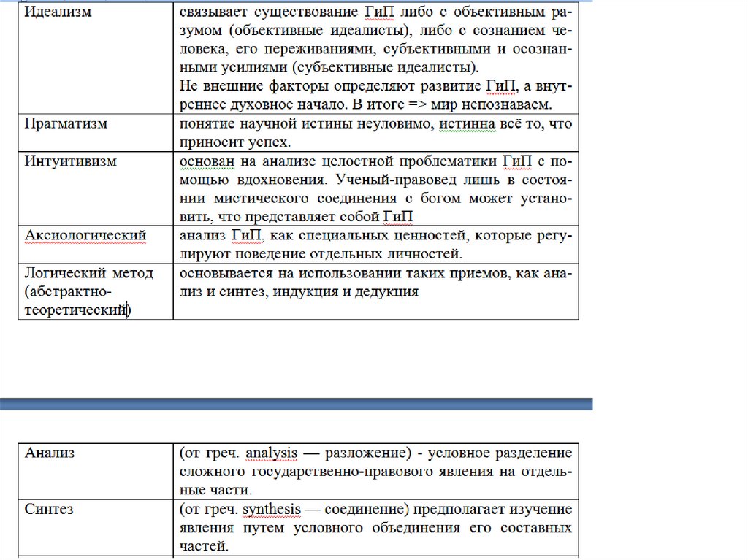Viewport: 748px width, 560px height.
Task: Click the text 'связывает существование'
Action: pyautogui.click(x=269, y=12)
